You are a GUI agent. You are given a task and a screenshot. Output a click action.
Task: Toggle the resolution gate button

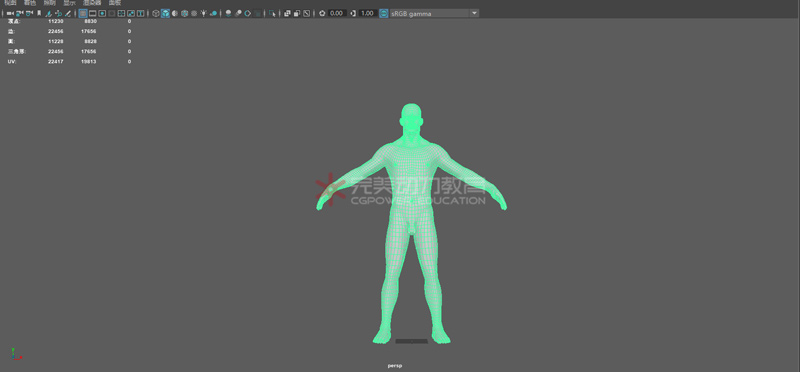click(102, 13)
